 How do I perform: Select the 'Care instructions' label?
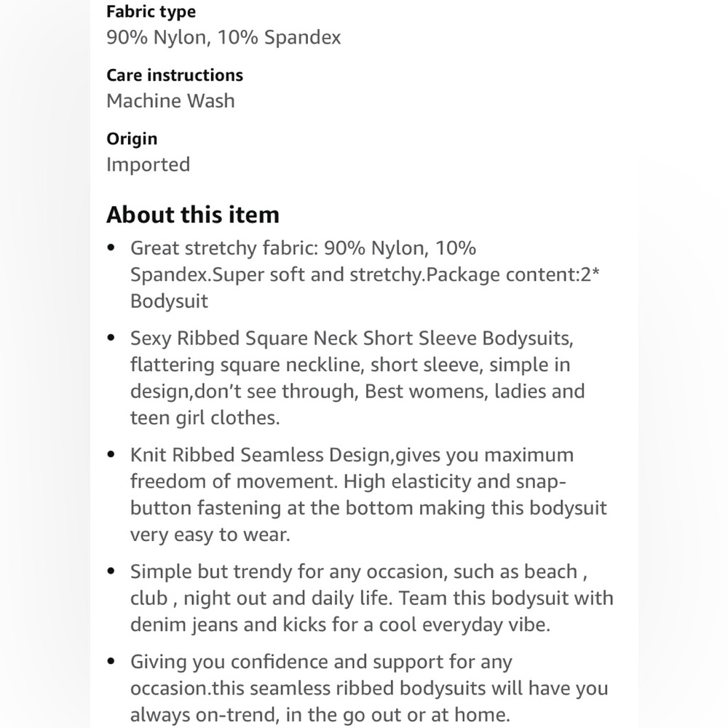tap(175, 75)
